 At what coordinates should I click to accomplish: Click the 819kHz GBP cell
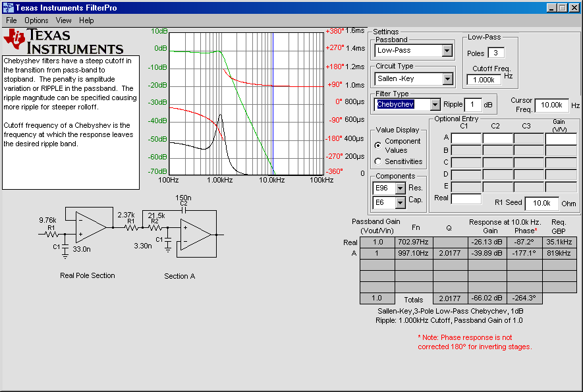coord(559,253)
